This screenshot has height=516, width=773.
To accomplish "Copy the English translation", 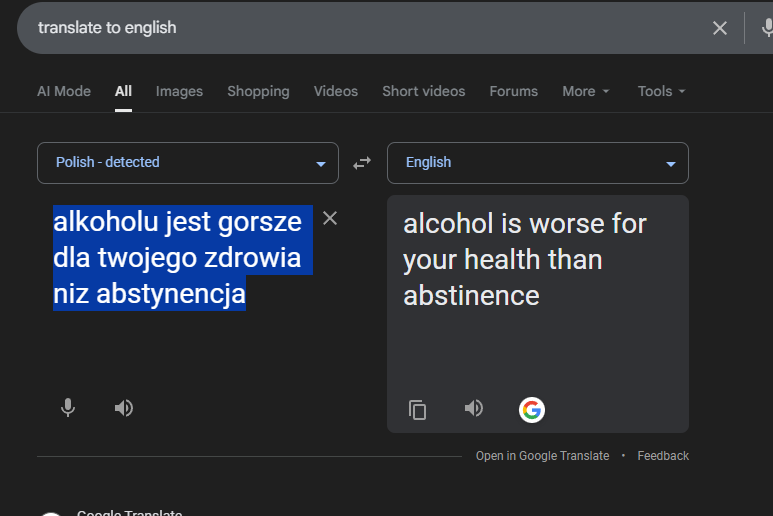I will click(418, 410).
